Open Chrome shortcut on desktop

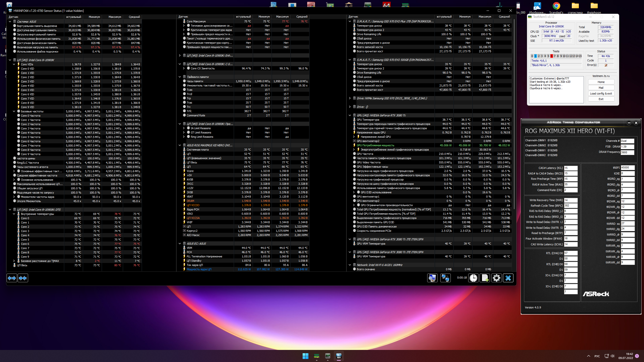(556, 6)
